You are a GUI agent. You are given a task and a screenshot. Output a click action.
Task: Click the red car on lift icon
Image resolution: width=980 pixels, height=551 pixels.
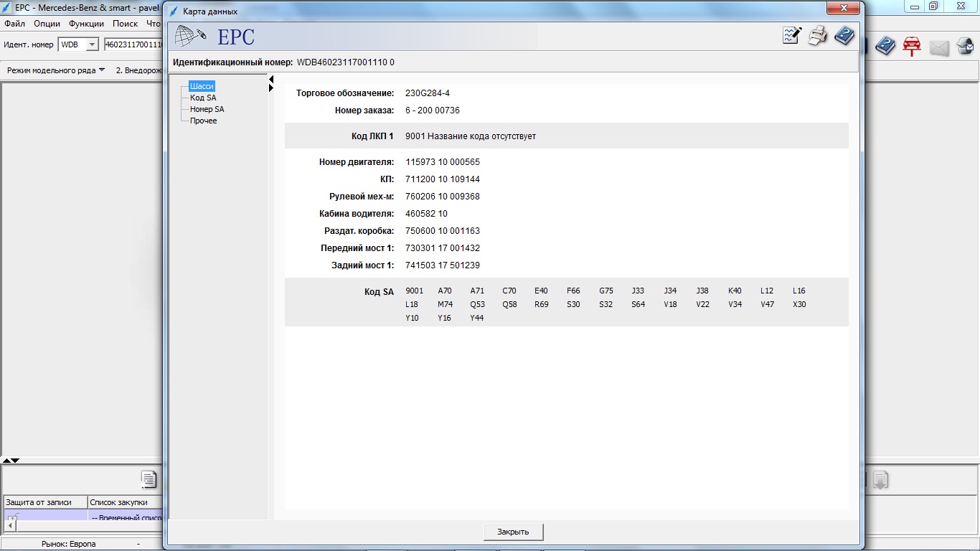[x=912, y=47]
